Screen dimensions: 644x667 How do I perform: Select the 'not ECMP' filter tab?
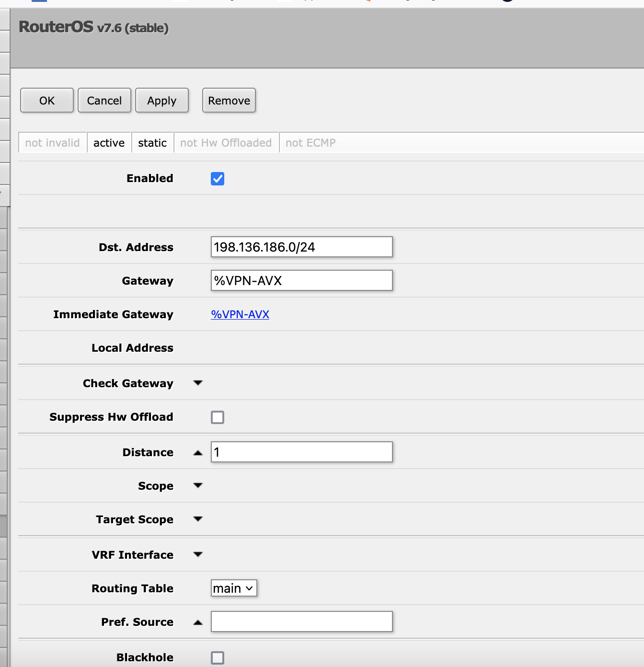[x=310, y=142]
